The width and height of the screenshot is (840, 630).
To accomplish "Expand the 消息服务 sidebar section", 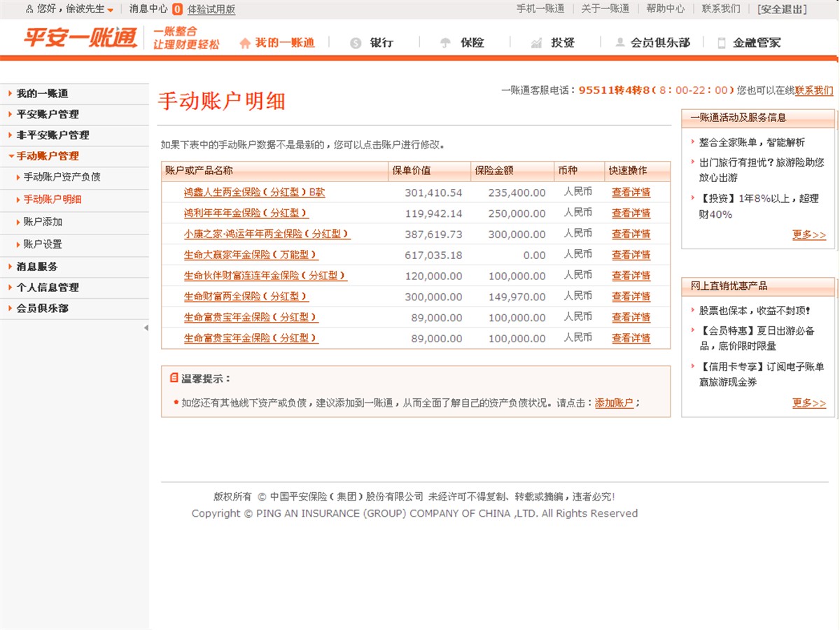I will (x=37, y=267).
